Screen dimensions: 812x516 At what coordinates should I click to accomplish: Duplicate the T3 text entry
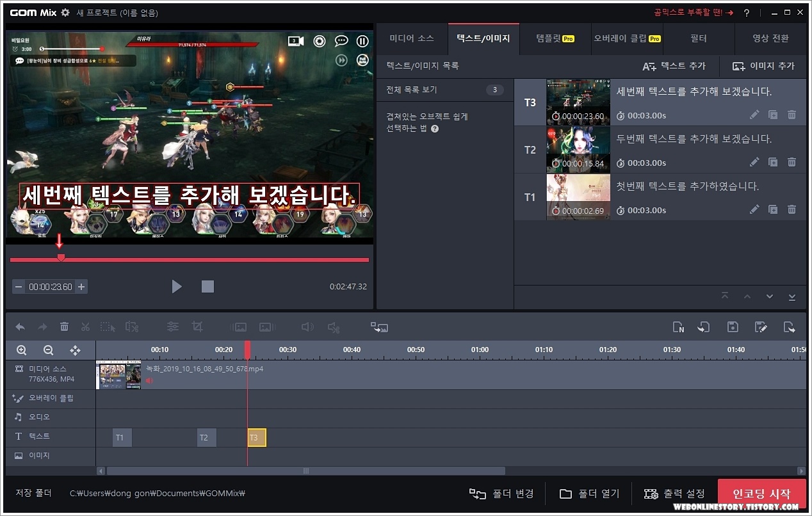(x=773, y=115)
